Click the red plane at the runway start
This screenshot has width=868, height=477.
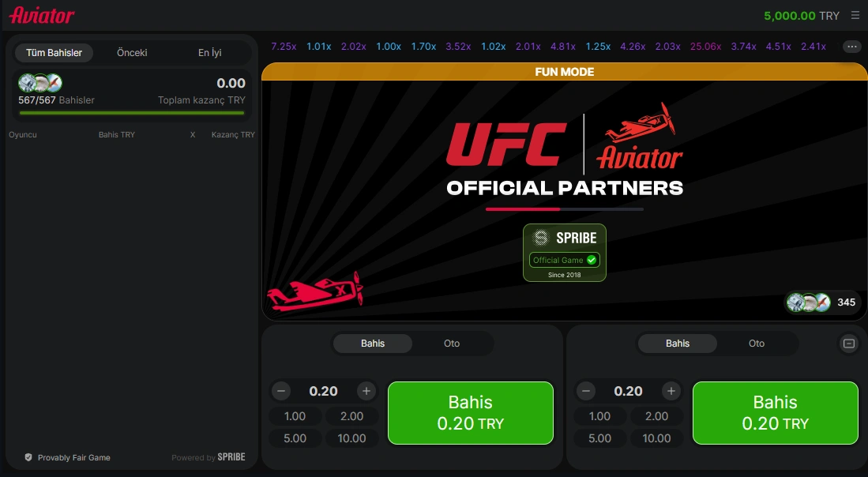pyautogui.click(x=314, y=291)
